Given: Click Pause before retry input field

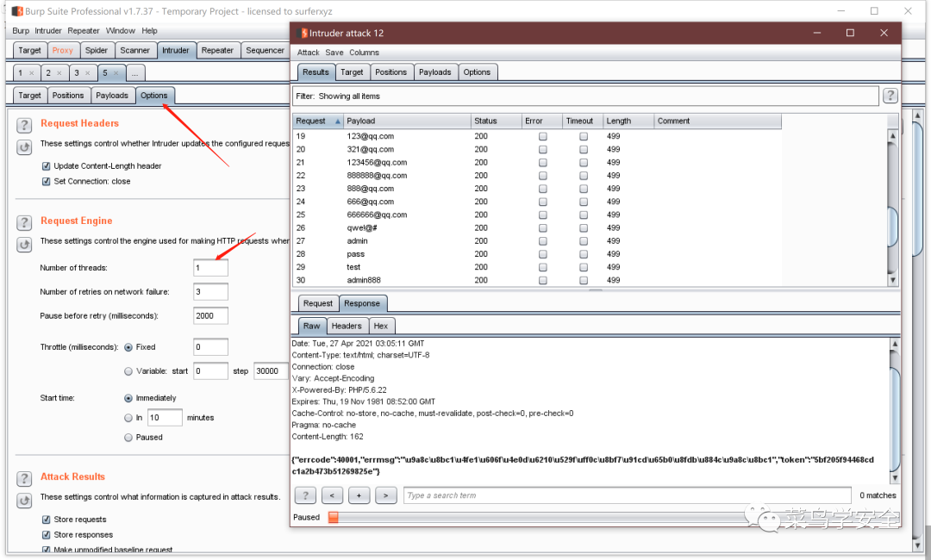Looking at the screenshot, I should pyautogui.click(x=211, y=316).
